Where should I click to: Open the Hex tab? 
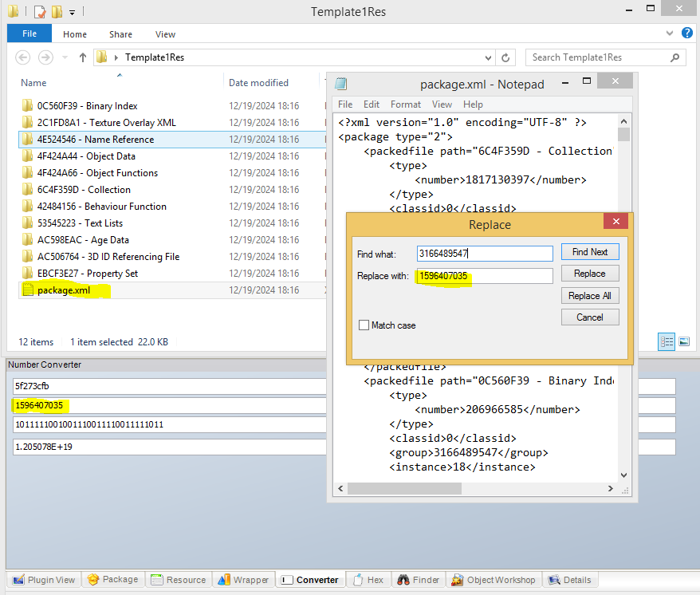coord(369,580)
